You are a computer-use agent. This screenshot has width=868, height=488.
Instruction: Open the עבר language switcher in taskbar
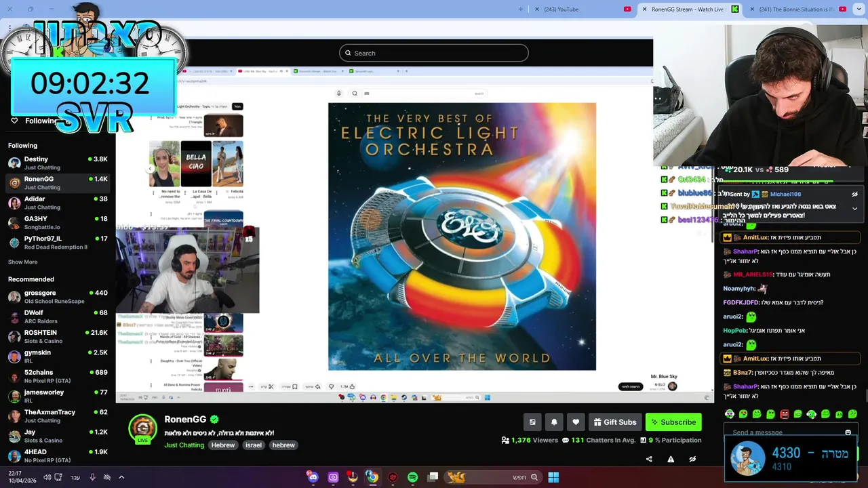(75, 477)
